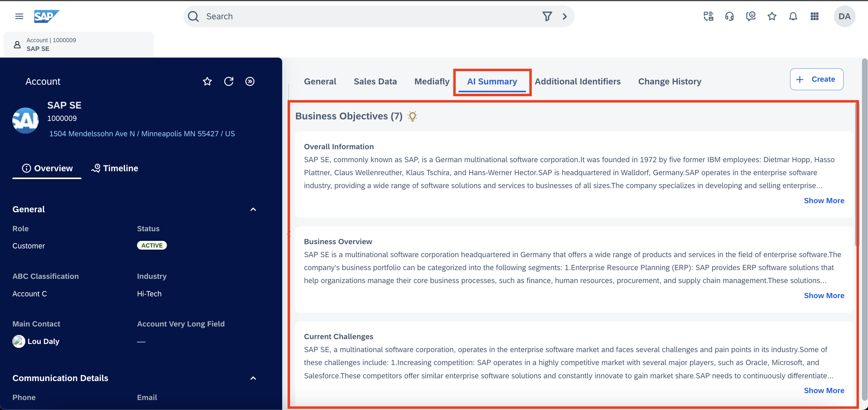The image size is (868, 410).
Task: Click the Business Overview heading
Action: click(338, 241)
